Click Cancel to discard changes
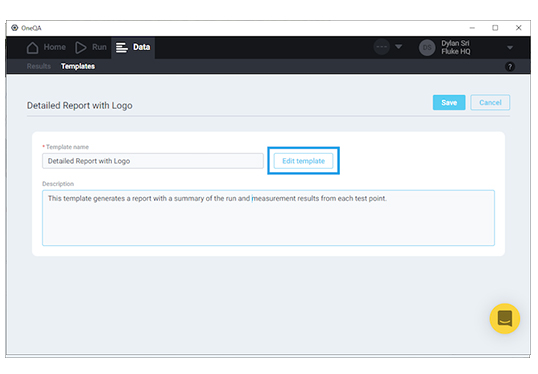 (490, 103)
